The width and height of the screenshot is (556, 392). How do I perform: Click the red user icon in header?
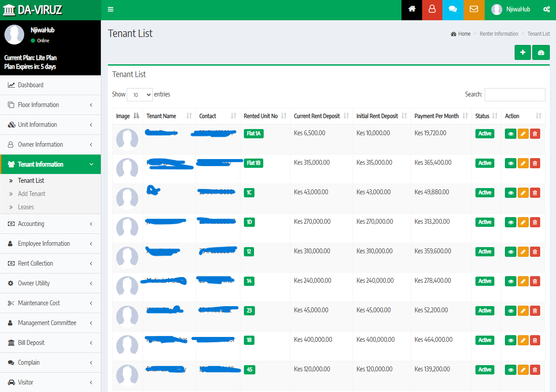coord(432,9)
